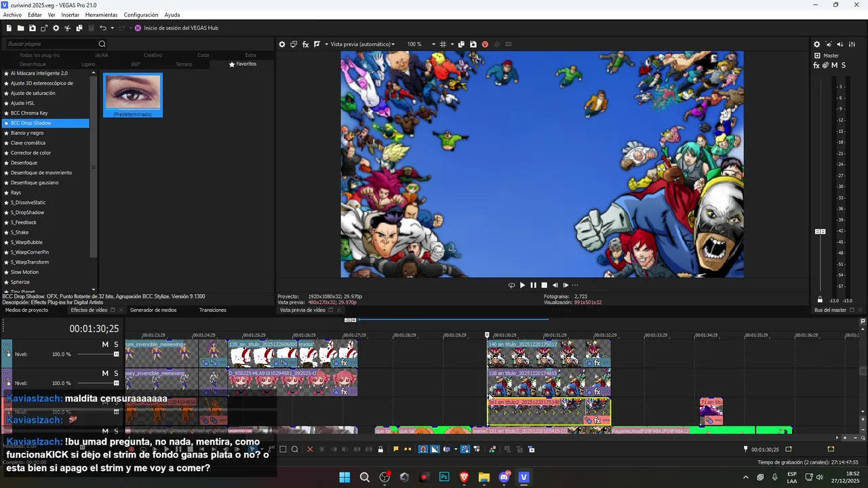Toggle the lock event padlock icon
The image size is (868, 488).
380,449
